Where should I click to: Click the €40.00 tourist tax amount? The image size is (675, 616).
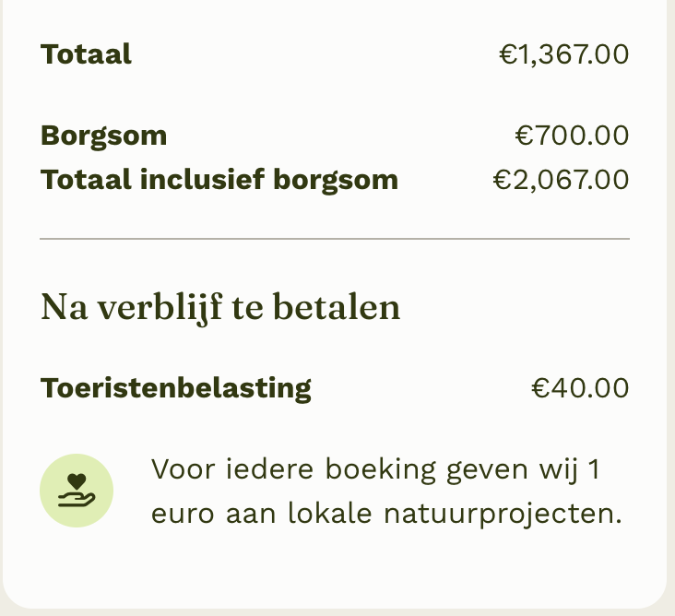[580, 388]
